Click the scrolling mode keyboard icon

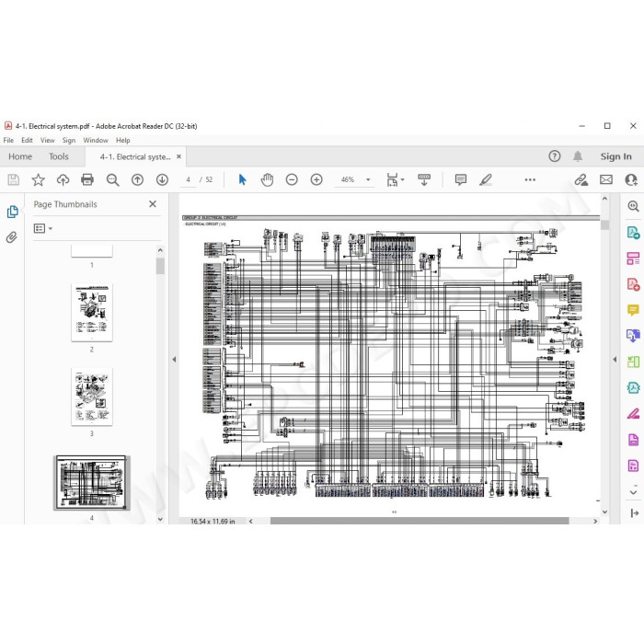pos(424,180)
